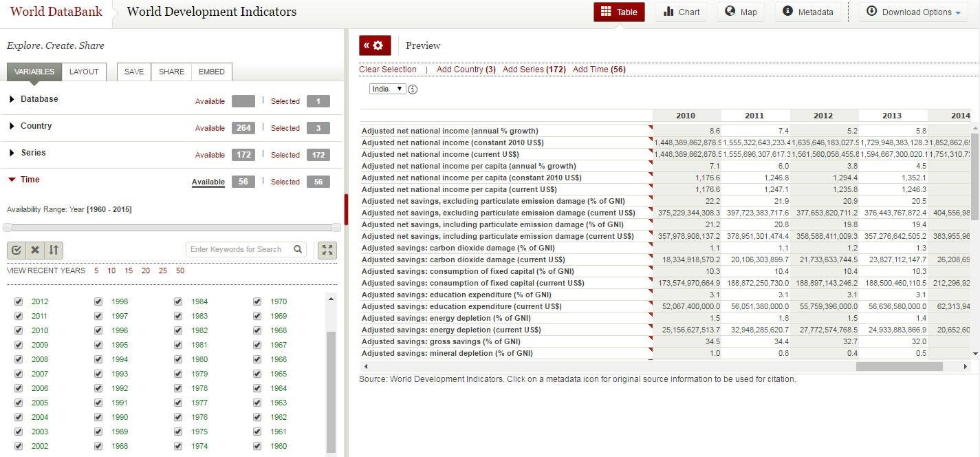Uncheck the 2010 year checkbox
The image size is (980, 457).
coord(19,330)
